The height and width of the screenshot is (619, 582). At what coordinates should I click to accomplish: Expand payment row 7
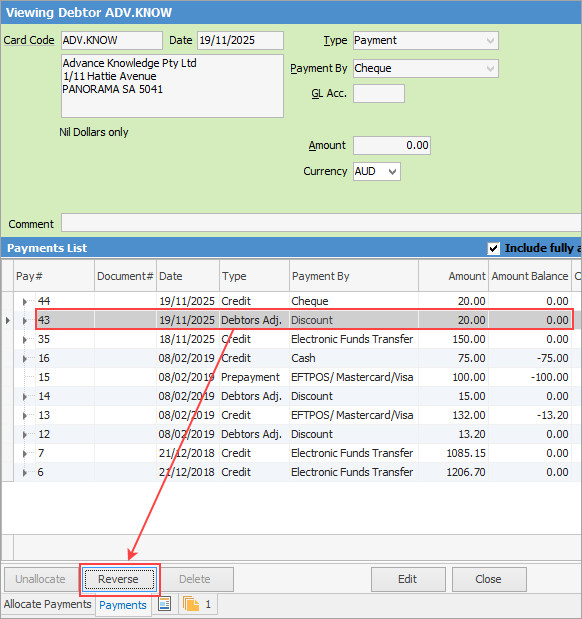(25, 453)
